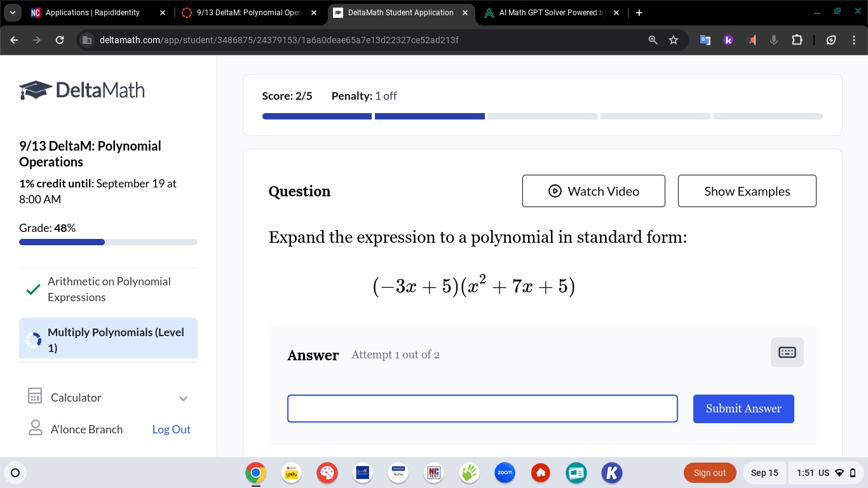Image resolution: width=868 pixels, height=488 pixels.
Task: Click 'Attempt 1 out of 2' text
Action: click(395, 355)
